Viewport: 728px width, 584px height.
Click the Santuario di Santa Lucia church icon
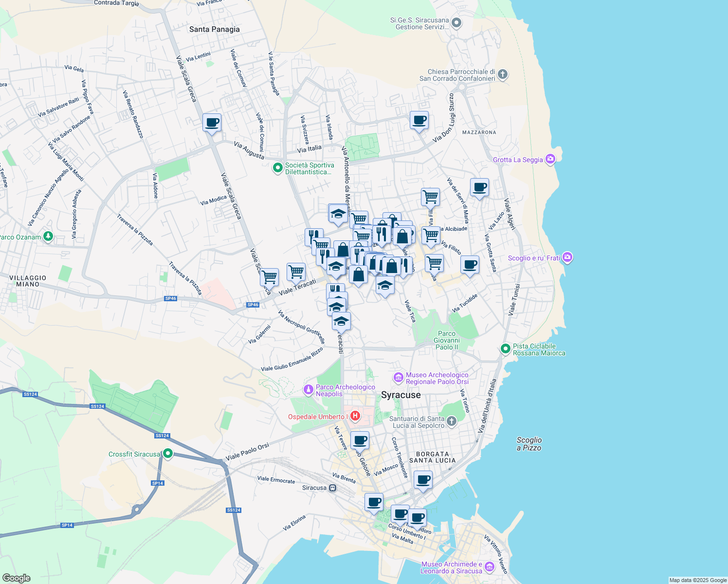pos(452,421)
